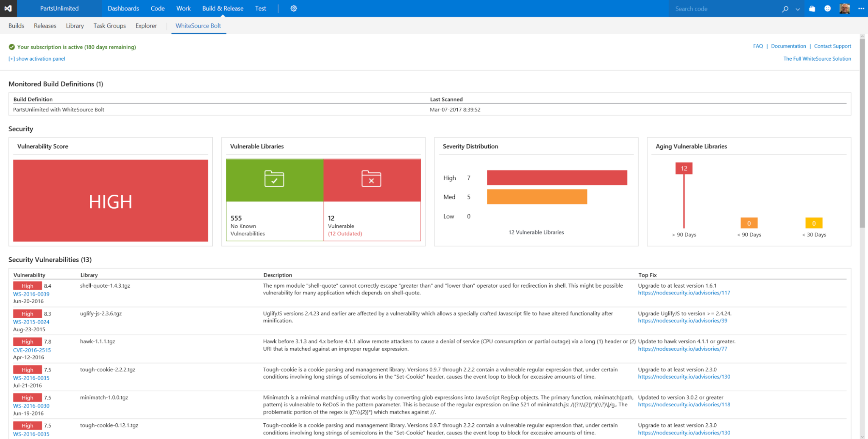Click the PartsUnlimited with WhiteSource Bolt build definition
The height and width of the screenshot is (439, 868).
point(58,109)
